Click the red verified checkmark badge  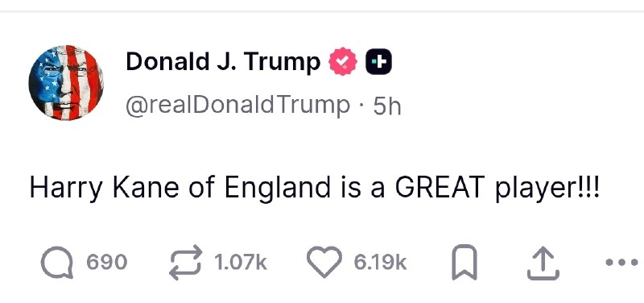342,62
